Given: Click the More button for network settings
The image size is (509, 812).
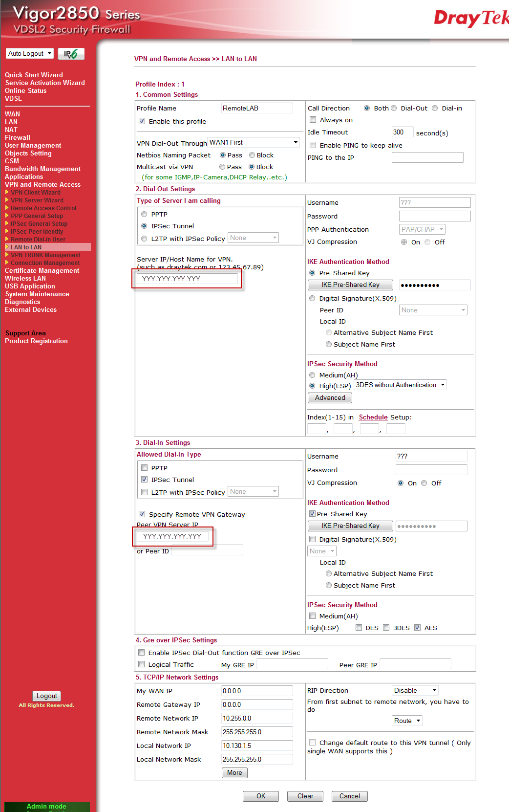Looking at the screenshot, I should (234, 772).
